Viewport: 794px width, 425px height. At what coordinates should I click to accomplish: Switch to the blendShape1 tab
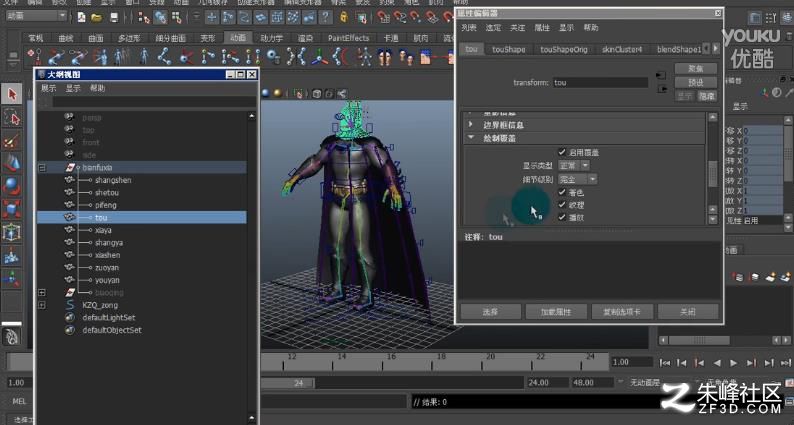pyautogui.click(x=679, y=49)
